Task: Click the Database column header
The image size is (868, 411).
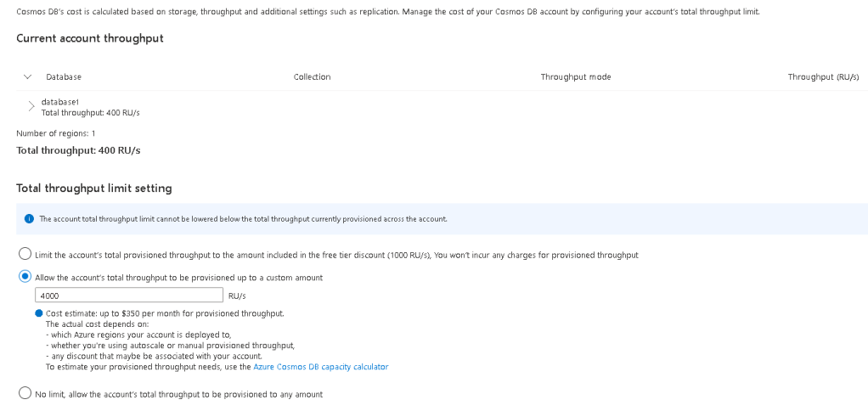Action: click(64, 77)
